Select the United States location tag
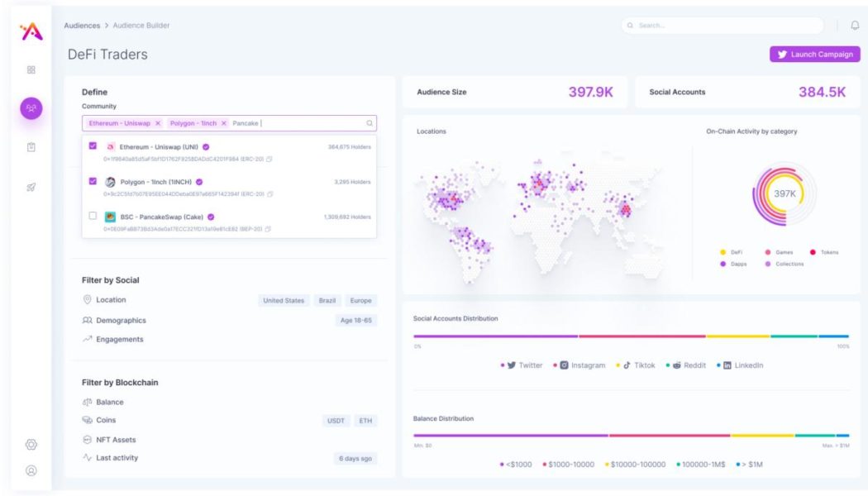This screenshot has height=496, width=868. 284,301
